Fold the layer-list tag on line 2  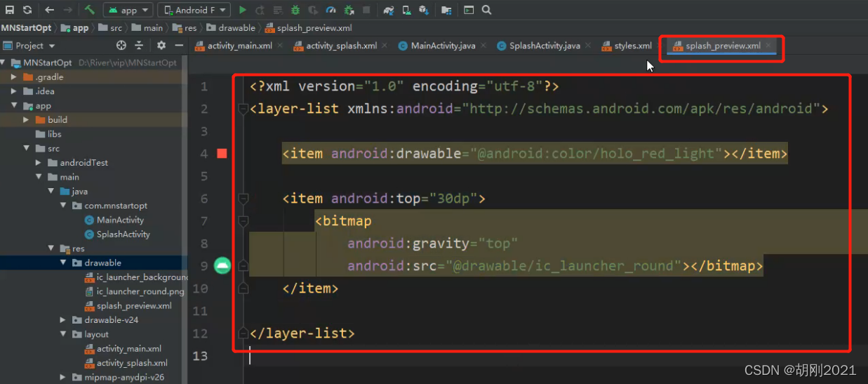tap(243, 109)
